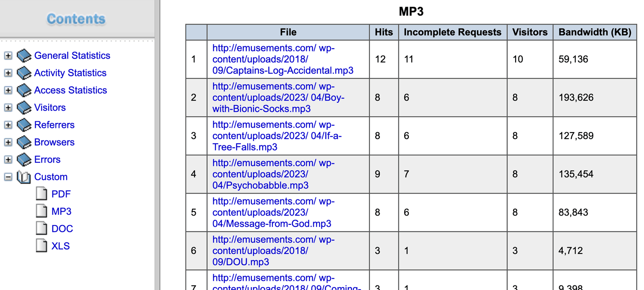Expand the General Statistics tree node
The width and height of the screenshot is (644, 290).
(8, 56)
